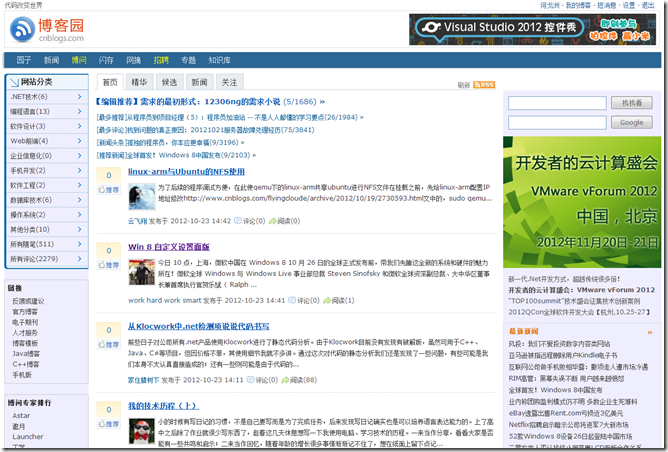
Task: Click recommend thumb for Klocwork post
Action: 109,345
